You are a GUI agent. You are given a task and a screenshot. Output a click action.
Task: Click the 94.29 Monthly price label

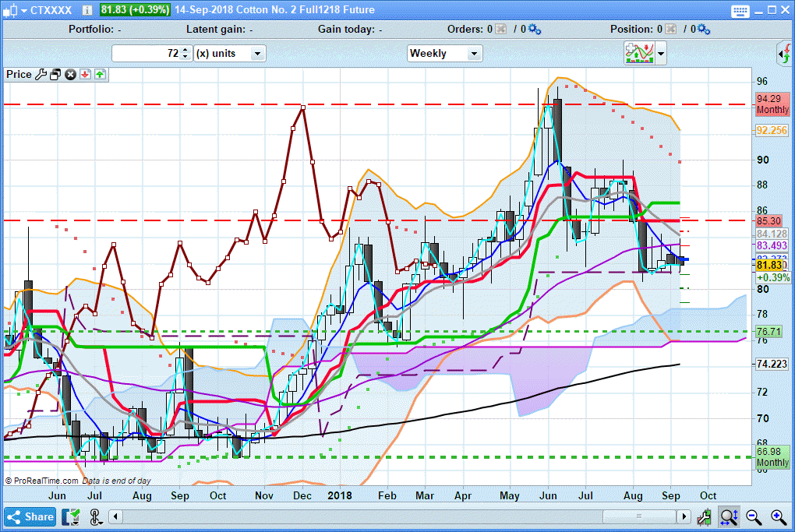point(772,104)
